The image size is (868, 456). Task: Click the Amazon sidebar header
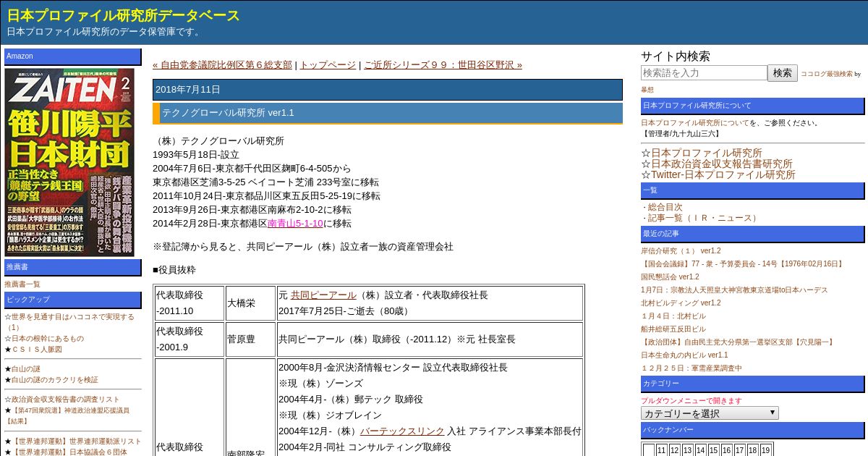click(x=73, y=56)
